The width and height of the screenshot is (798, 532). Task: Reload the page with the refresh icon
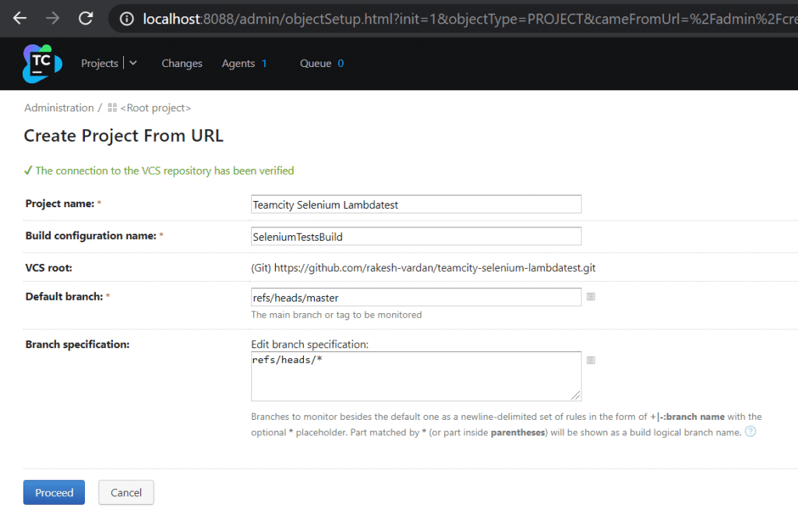click(x=86, y=18)
